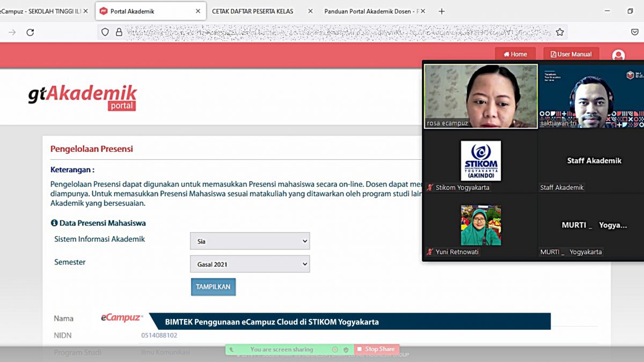
Task: Open the Sistem Informasi Akademik dropdown
Action: 250,241
